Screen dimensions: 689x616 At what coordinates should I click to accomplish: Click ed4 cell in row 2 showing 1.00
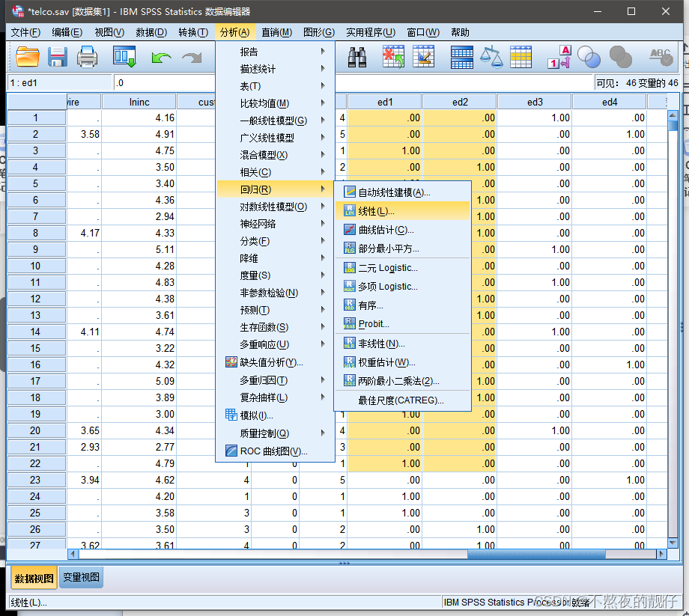coord(609,134)
